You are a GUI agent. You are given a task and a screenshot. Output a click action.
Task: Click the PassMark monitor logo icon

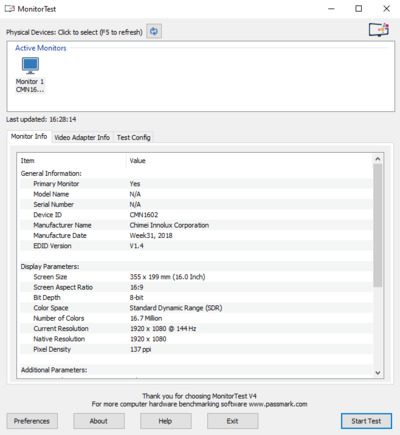pos(379,30)
